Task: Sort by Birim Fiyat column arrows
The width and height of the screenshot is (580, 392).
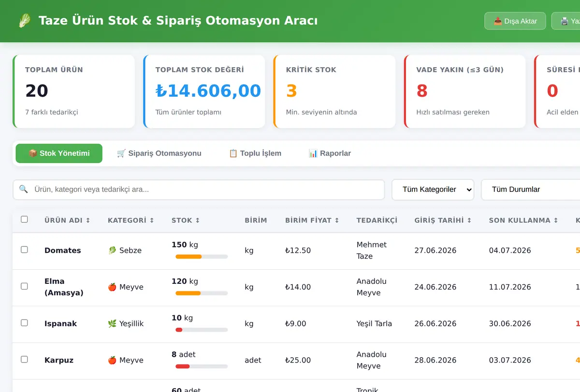Action: 337,220
